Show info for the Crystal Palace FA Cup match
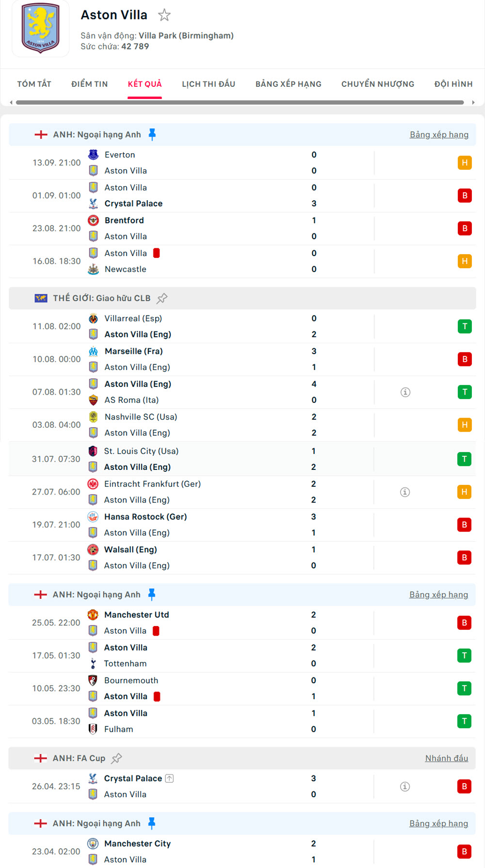Viewport: 485px width, 868px height. click(405, 786)
